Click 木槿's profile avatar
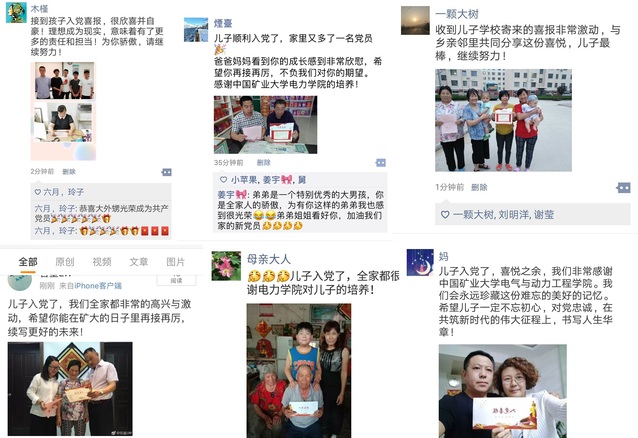The image size is (638, 438). pyautogui.click(x=16, y=13)
